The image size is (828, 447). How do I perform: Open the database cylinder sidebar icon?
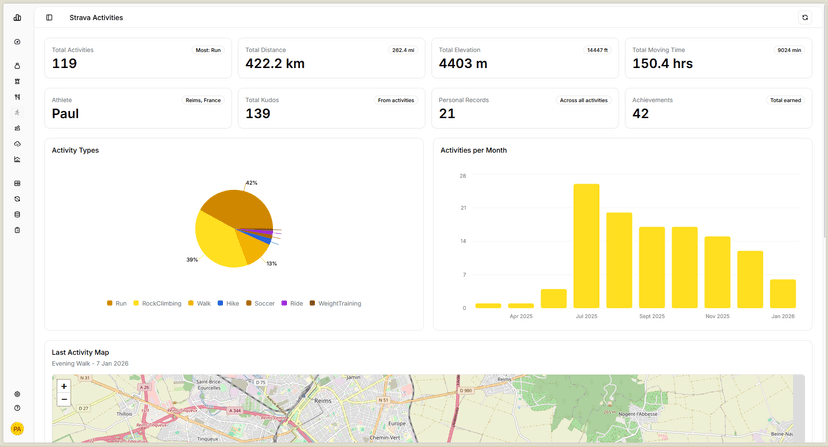(x=17, y=215)
